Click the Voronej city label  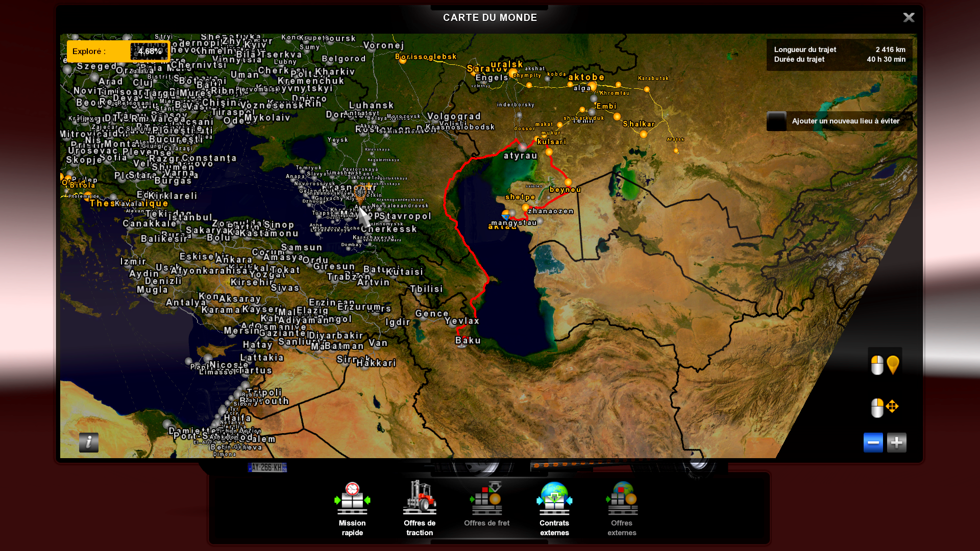point(383,45)
